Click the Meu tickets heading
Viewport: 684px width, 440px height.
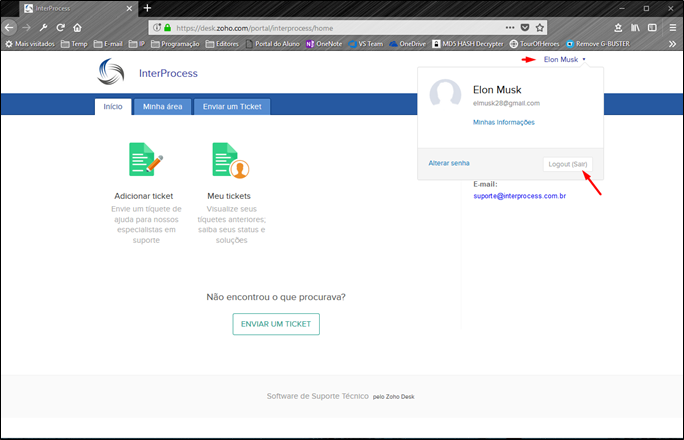point(229,196)
